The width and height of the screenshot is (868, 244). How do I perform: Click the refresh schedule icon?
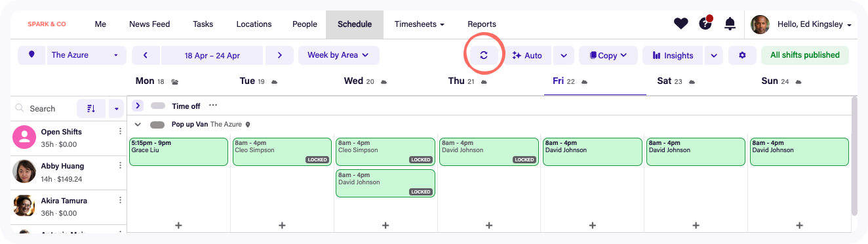click(x=484, y=55)
